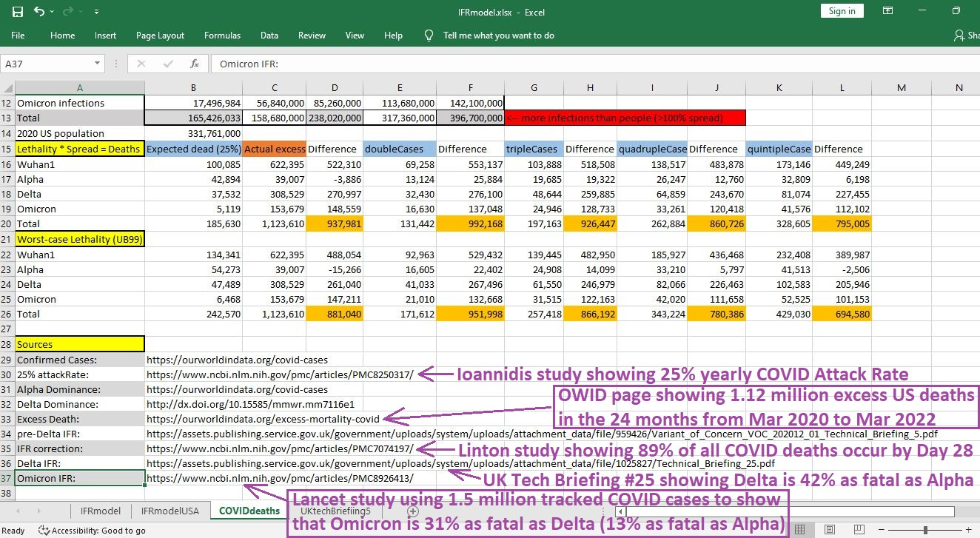Save the workbook with the Save icon
The width and height of the screenshot is (980, 538).
pos(18,11)
